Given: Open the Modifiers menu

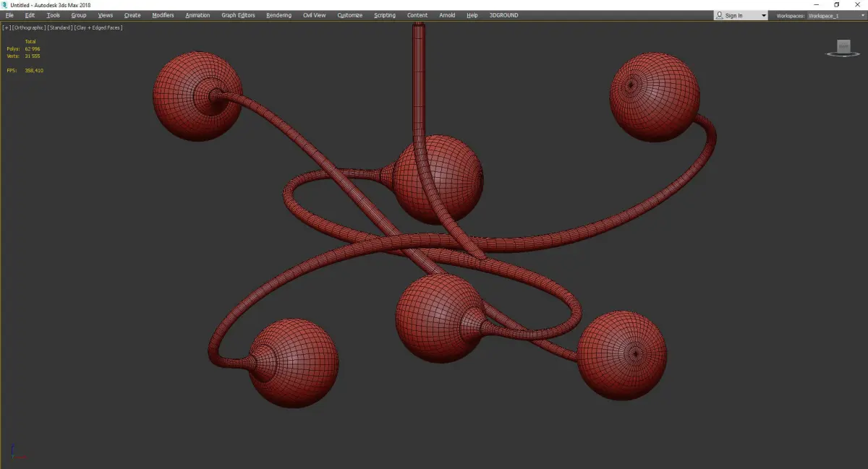Looking at the screenshot, I should pyautogui.click(x=163, y=15).
